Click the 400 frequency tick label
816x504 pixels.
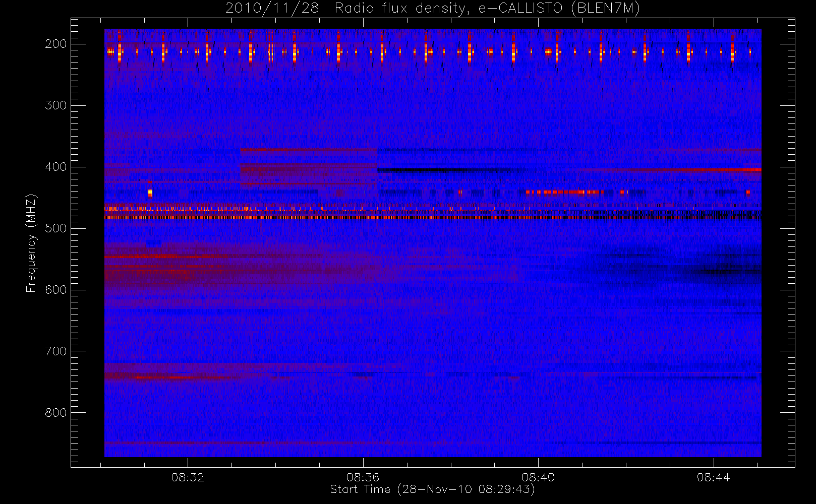tap(55, 167)
